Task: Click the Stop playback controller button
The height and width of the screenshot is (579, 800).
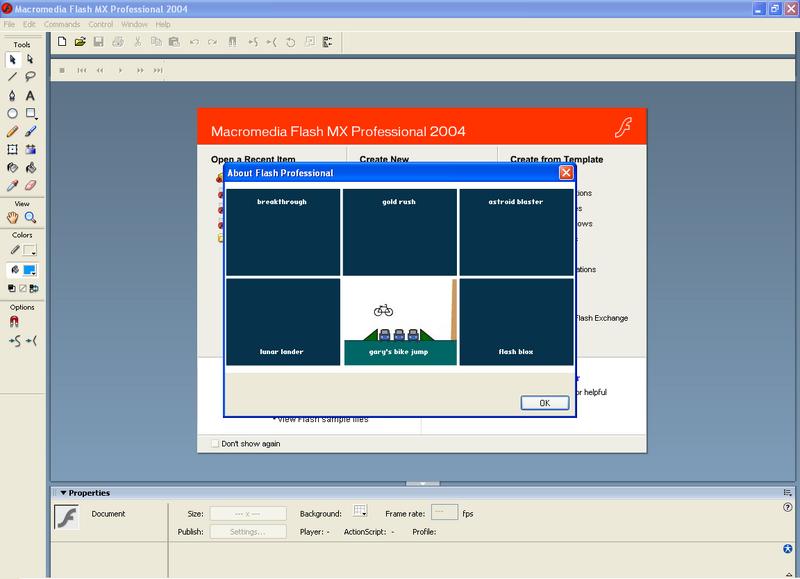Action: [x=62, y=70]
